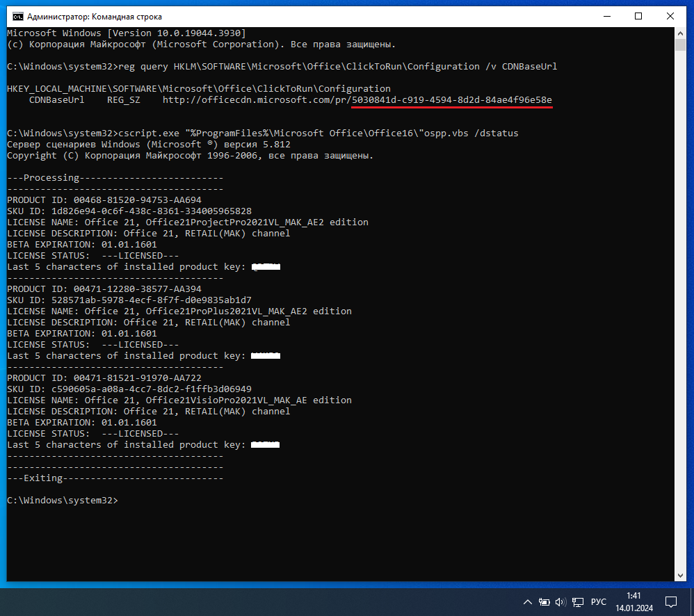Image resolution: width=694 pixels, height=616 pixels.
Task: Click the HKEY_LOCAL_MACHINE Configuration key path line
Action: [199, 89]
